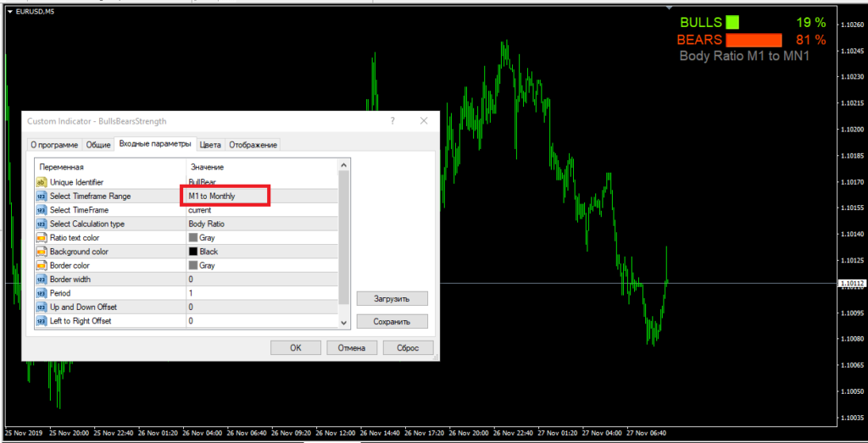The image size is (868, 443).
Task: Click the icon next to Border width
Action: click(41, 279)
